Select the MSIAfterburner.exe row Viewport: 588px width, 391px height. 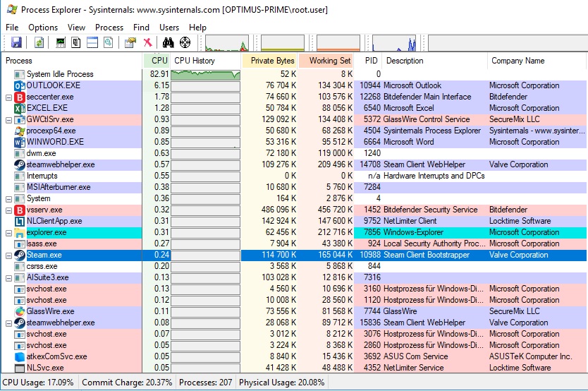pyautogui.click(x=294, y=187)
